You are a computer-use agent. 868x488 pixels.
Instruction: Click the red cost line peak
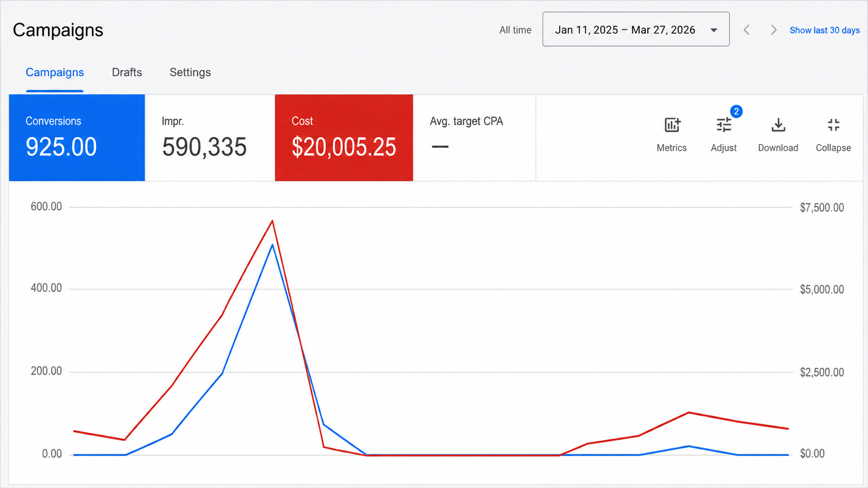[272, 221]
